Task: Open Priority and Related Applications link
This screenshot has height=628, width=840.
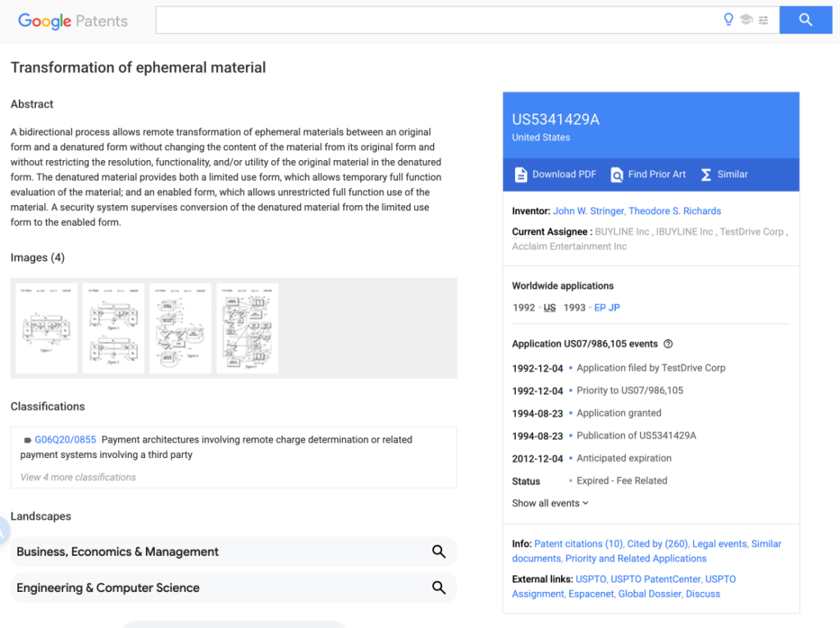Action: [x=636, y=558]
